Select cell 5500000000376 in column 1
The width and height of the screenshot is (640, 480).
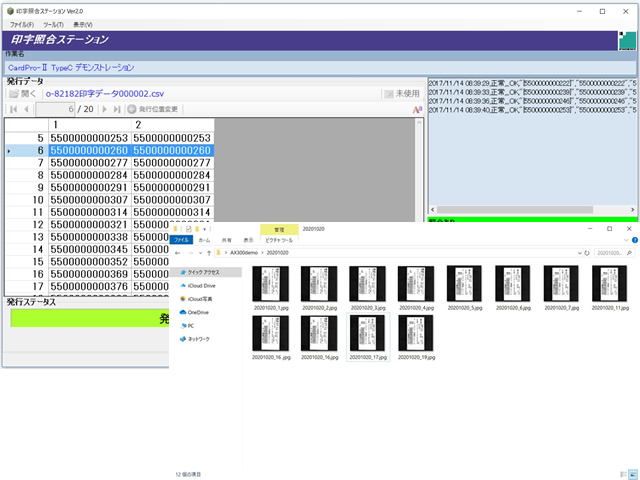(x=89, y=287)
